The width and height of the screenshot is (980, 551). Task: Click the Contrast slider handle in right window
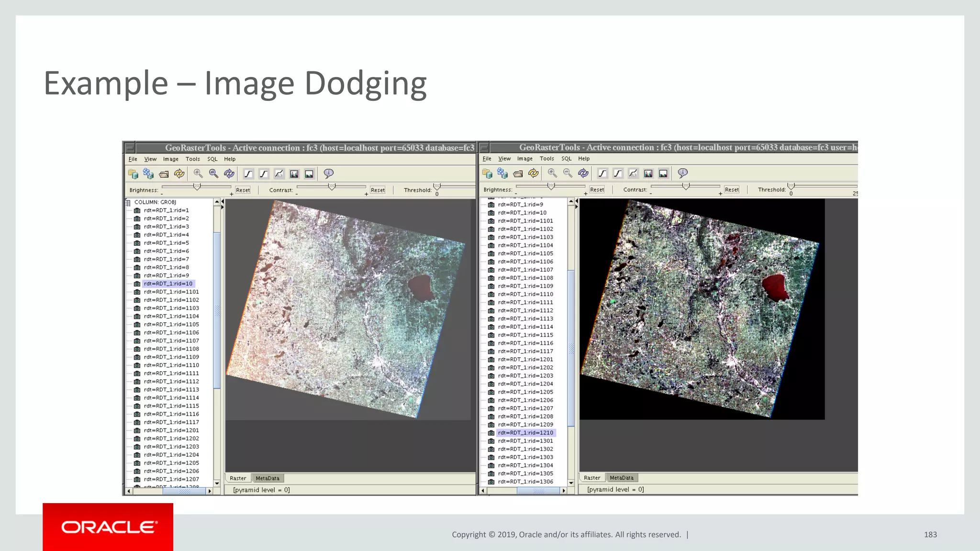click(686, 186)
